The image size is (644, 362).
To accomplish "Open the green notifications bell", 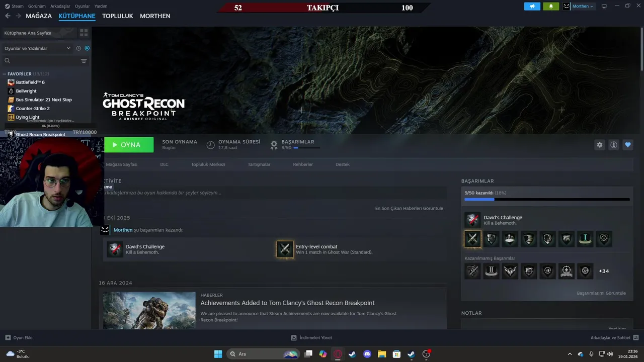I will click(551, 6).
